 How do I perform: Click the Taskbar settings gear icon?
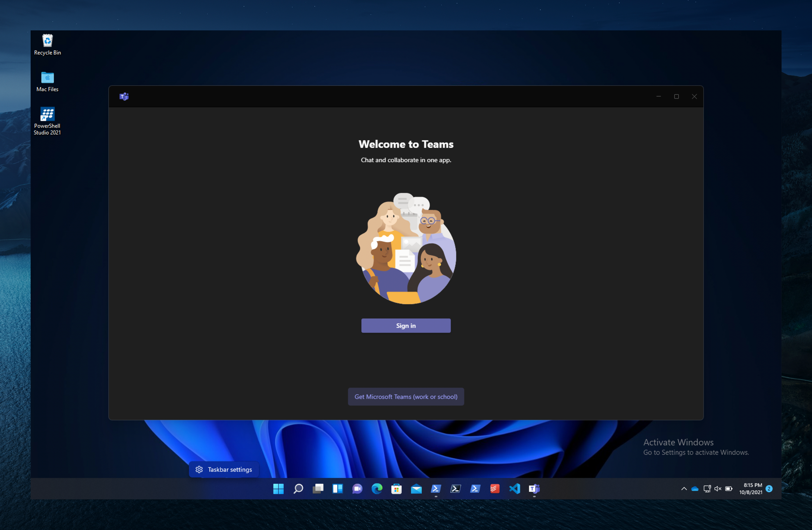point(199,469)
